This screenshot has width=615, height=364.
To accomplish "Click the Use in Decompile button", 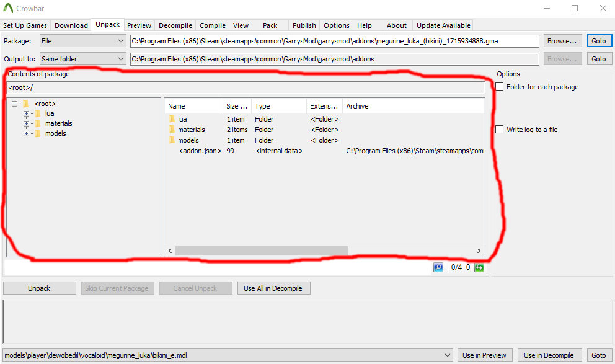I will [x=549, y=355].
